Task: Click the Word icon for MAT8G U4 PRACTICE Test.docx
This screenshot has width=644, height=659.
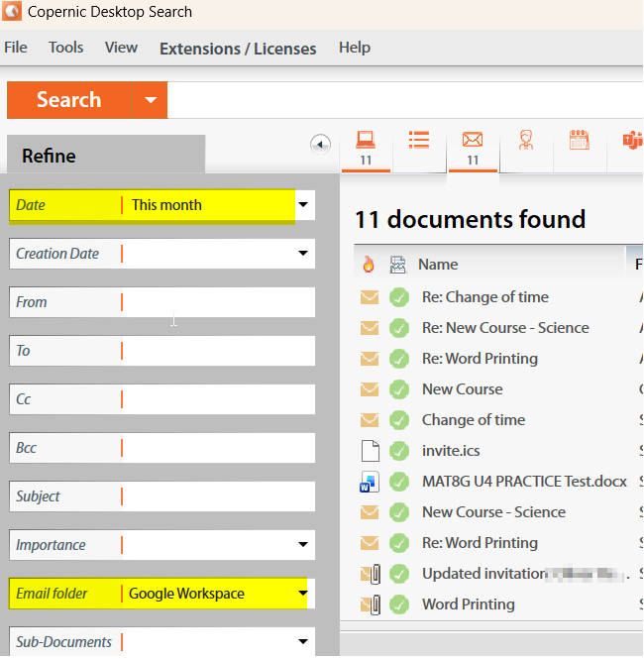Action: click(x=369, y=482)
